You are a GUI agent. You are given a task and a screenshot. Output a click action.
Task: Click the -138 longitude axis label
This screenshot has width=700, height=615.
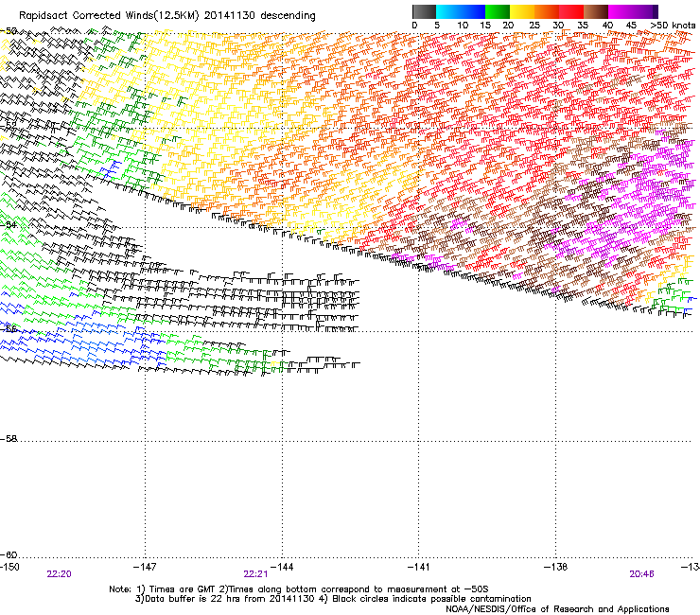555,567
